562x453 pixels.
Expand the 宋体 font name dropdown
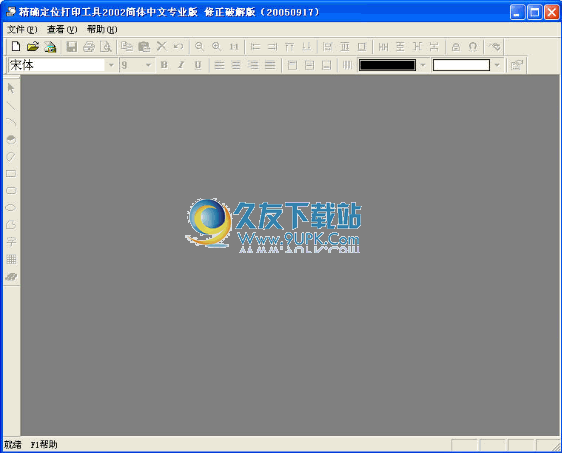(111, 65)
